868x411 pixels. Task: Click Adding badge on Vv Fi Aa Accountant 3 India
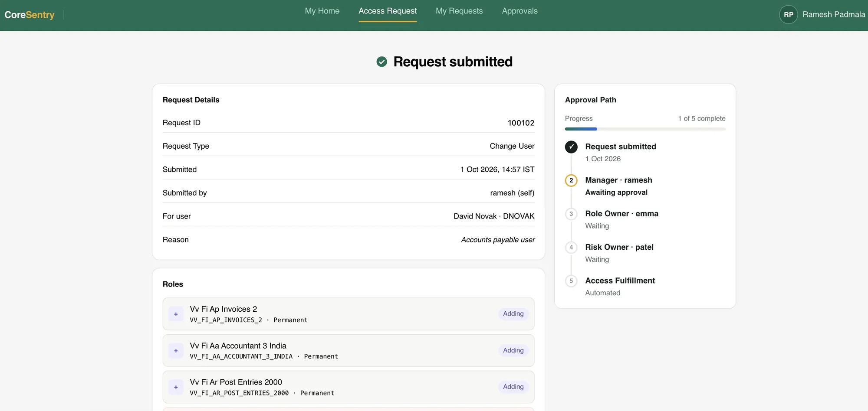(x=513, y=350)
